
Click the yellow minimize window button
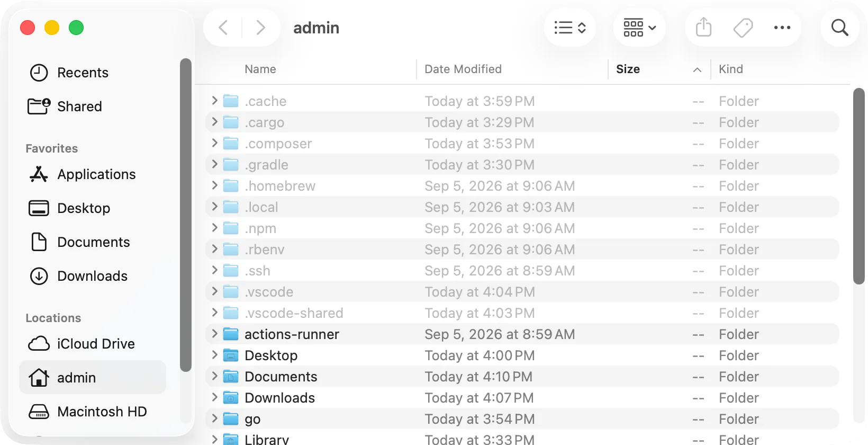pyautogui.click(x=52, y=28)
